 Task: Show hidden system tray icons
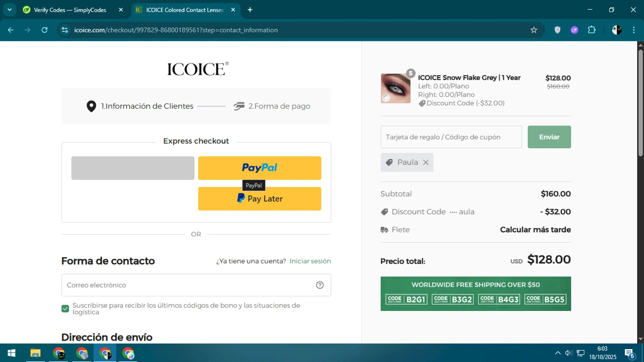(558, 353)
